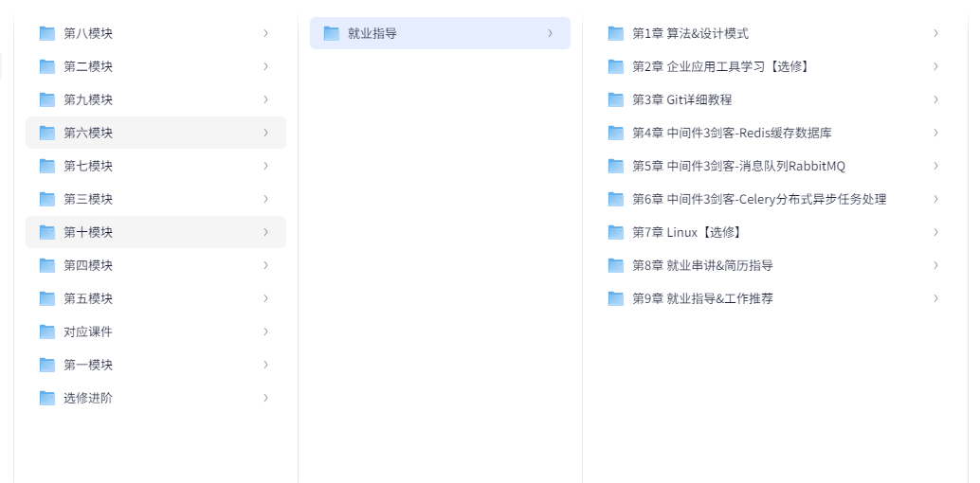This screenshot has height=483, width=980.
Task: Click folder icon beside 选修进阶
Action: point(47,398)
